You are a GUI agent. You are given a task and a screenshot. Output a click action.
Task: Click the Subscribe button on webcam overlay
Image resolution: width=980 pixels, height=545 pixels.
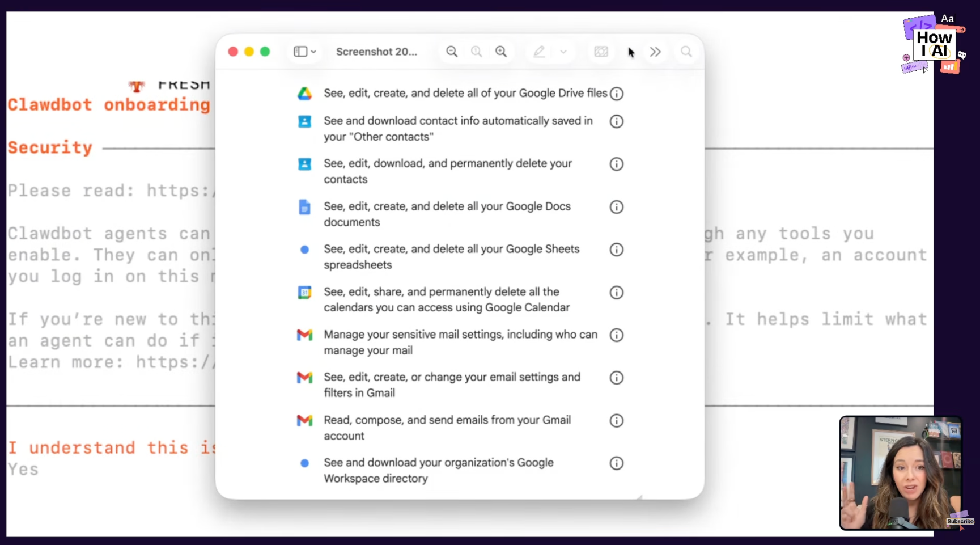960,521
